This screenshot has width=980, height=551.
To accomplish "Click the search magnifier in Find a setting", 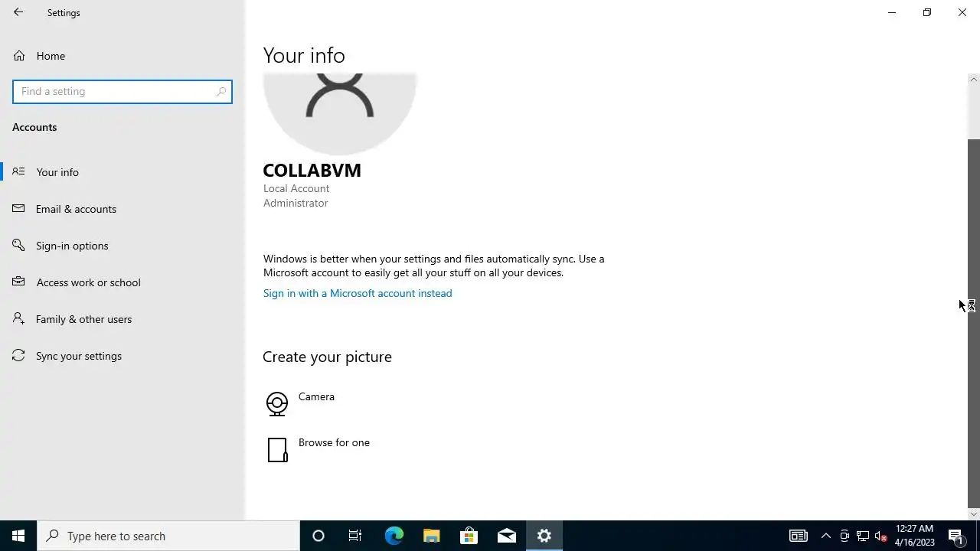I will tap(221, 91).
